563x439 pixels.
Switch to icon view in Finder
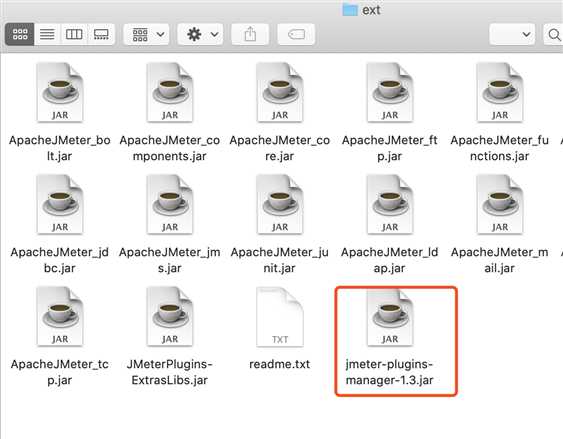coord(20,34)
